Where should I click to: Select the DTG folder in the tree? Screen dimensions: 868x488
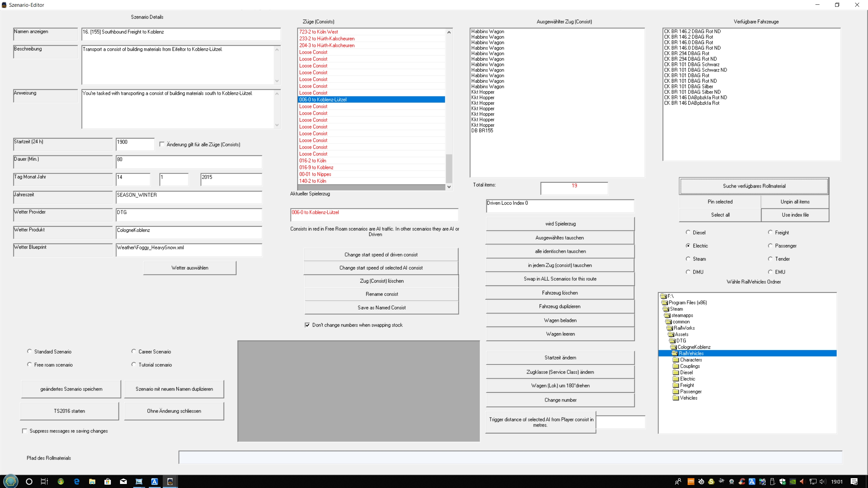pos(681,341)
